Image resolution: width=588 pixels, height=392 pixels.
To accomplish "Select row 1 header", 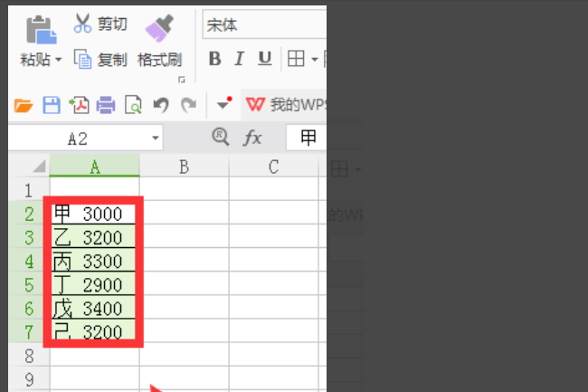I will 29,190.
